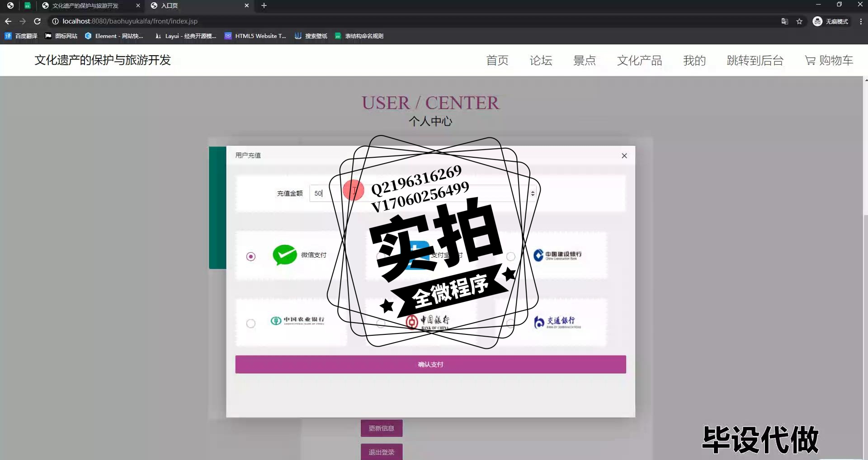Click the 充值金额 amount input field

tap(423, 193)
